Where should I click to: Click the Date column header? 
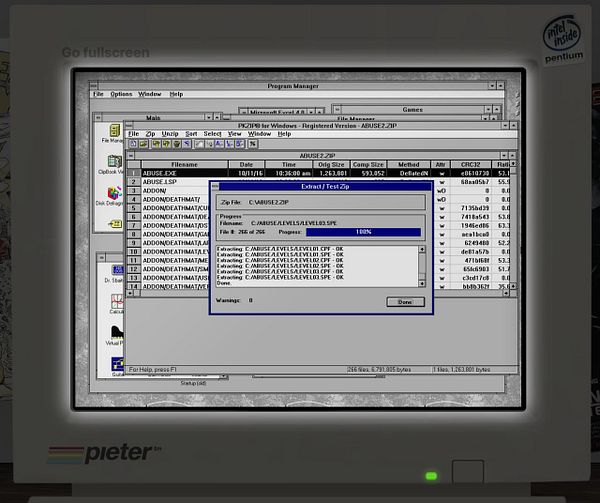246,164
